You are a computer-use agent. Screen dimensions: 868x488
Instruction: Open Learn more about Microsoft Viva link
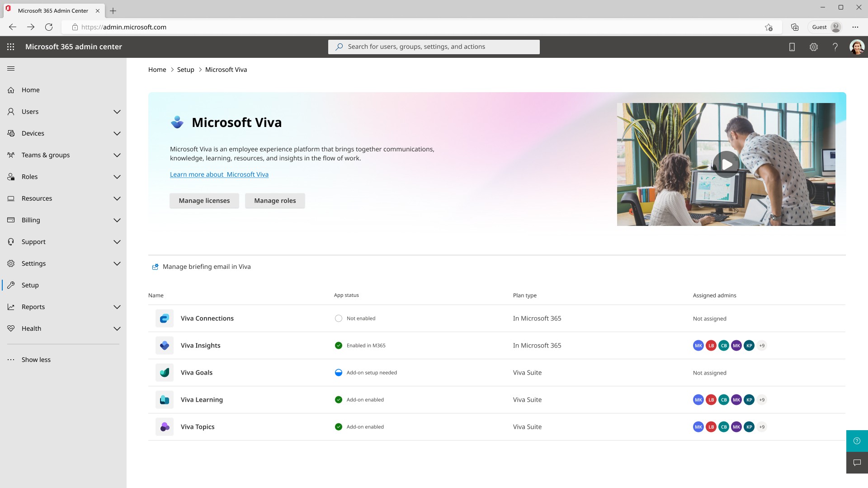pyautogui.click(x=219, y=174)
